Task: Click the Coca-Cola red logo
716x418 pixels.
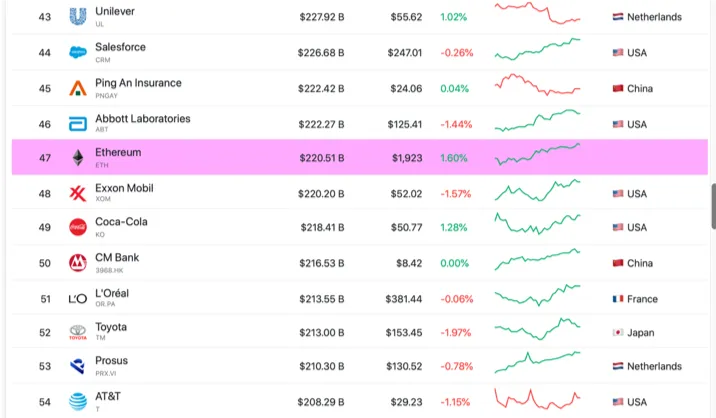Action: click(78, 227)
